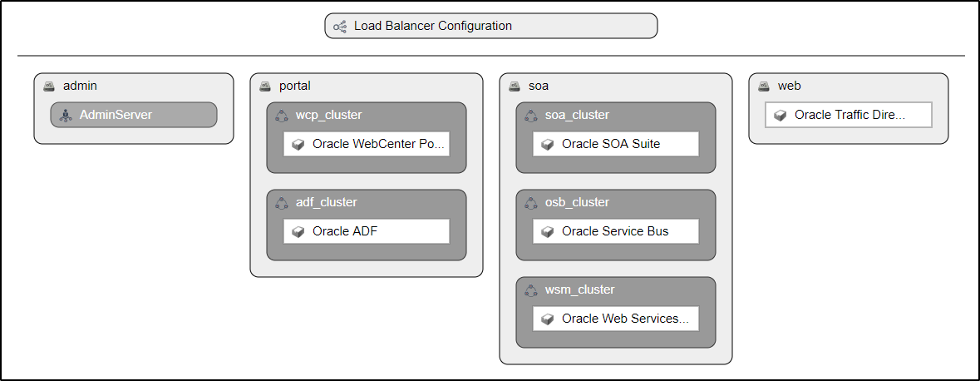980x381 pixels.
Task: Click the wsm_cluster cluster icon
Action: [x=531, y=290]
